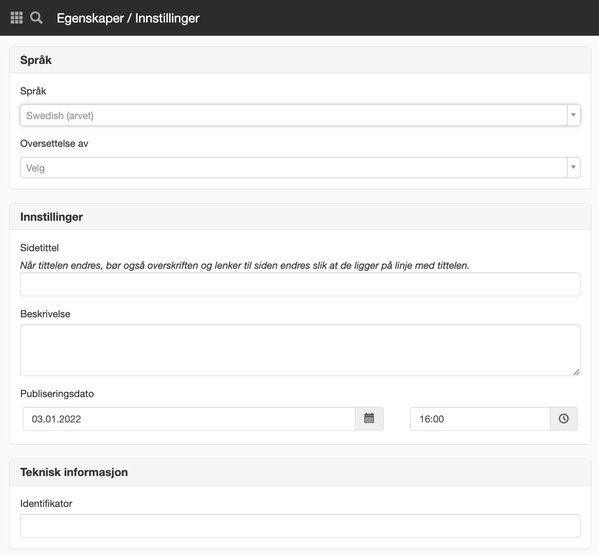Click the search magnifier icon
The width and height of the screenshot is (599, 556).
[x=36, y=18]
